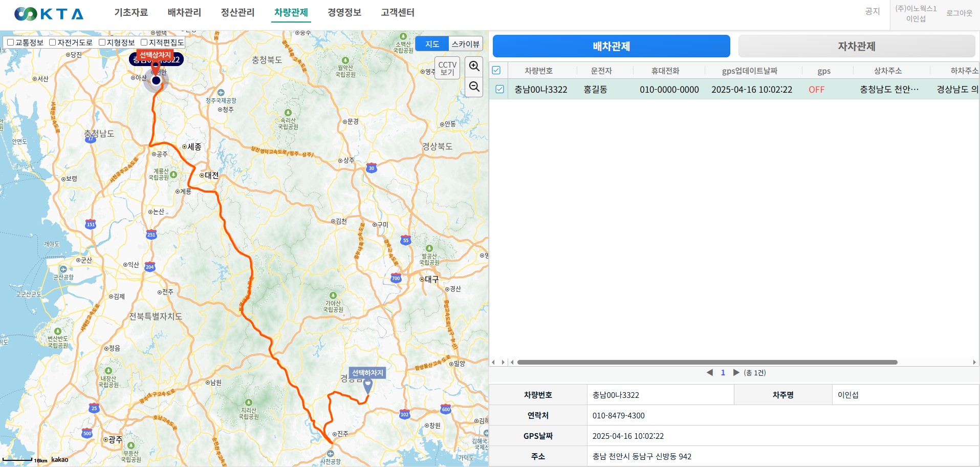The width and height of the screenshot is (980, 467).
Task: Switch map to 스카이뷰 mode
Action: (x=465, y=44)
